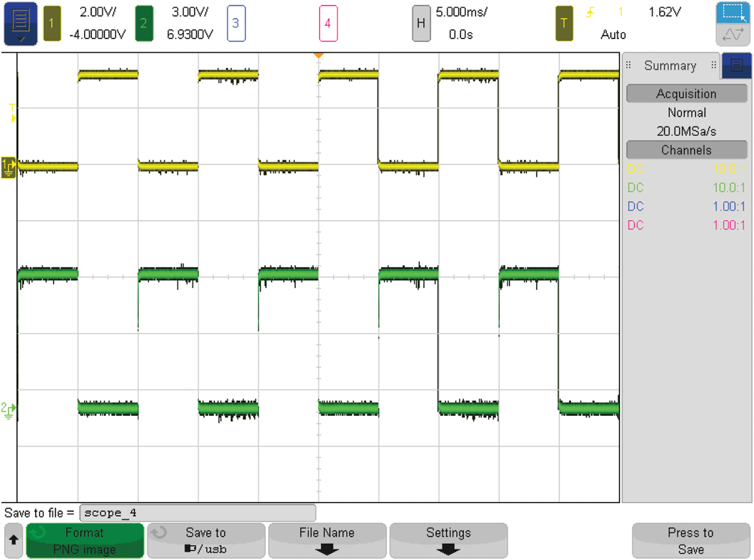Enable channel 4 pink button
754x560 pixels.
tap(328, 24)
